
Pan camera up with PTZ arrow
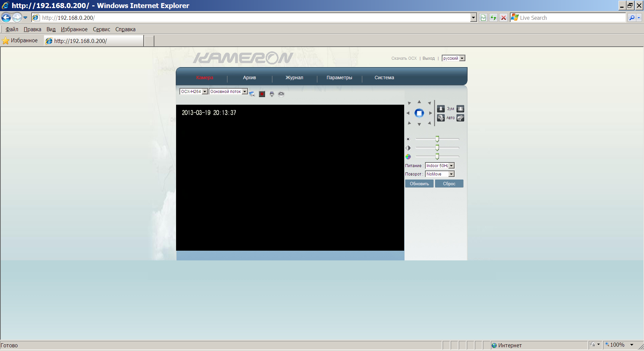tap(419, 102)
